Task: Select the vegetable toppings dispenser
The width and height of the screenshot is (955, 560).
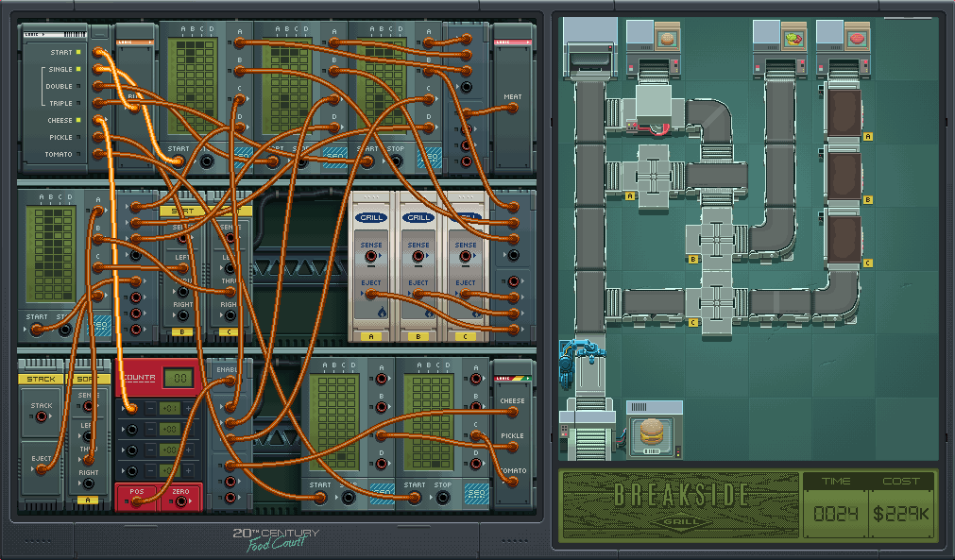Action: pyautogui.click(x=792, y=42)
